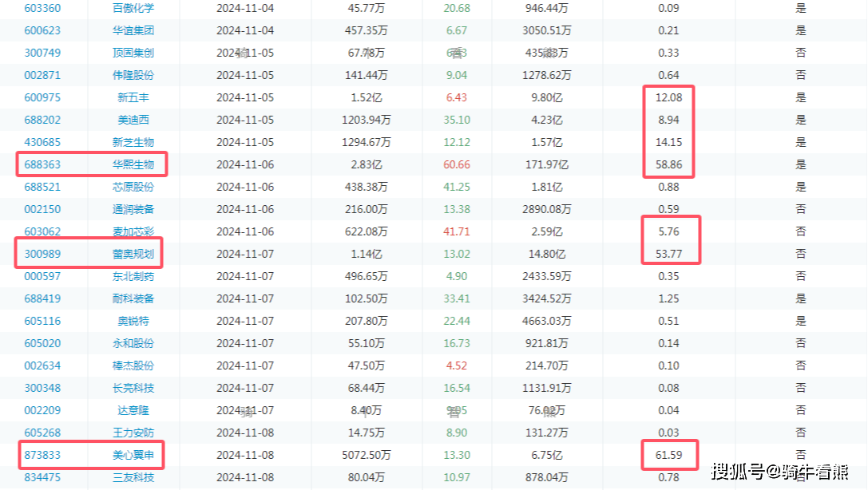The image size is (868, 490).
Task: Open the 顶固集创 stock name link
Action: (x=133, y=53)
